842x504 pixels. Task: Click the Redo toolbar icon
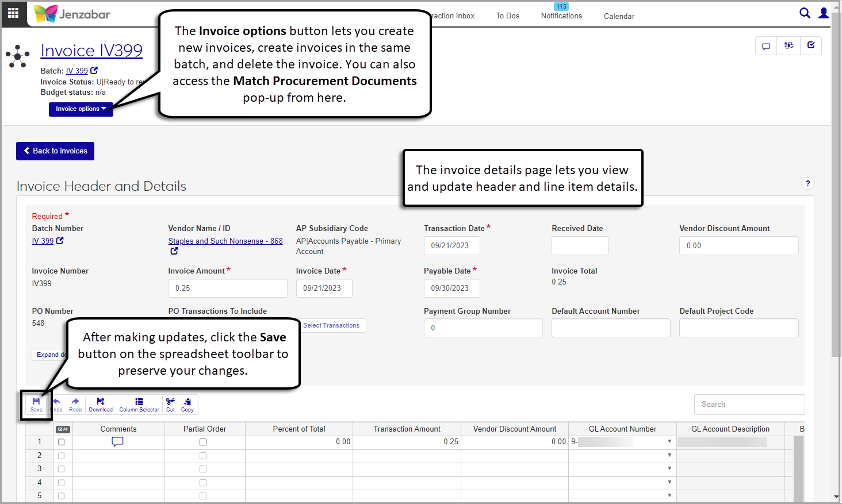pyautogui.click(x=75, y=404)
